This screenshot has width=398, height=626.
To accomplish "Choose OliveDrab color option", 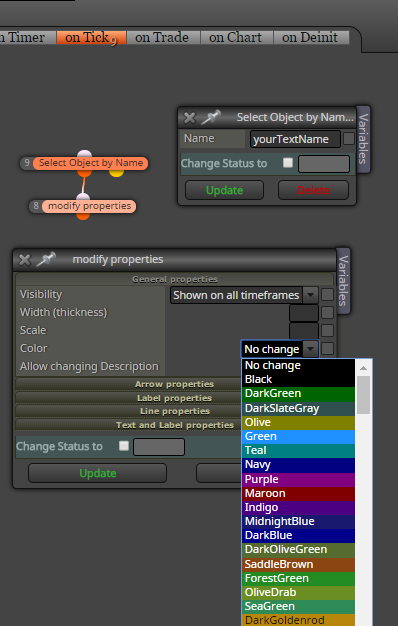I will (x=298, y=593).
